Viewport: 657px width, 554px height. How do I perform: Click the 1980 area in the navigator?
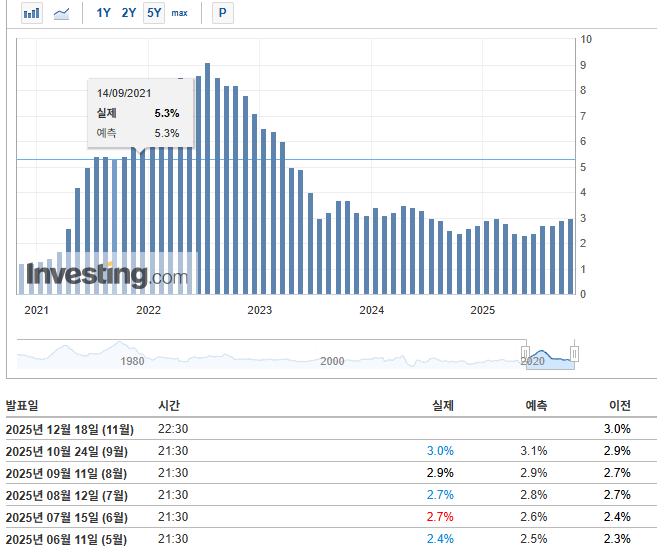[132, 360]
